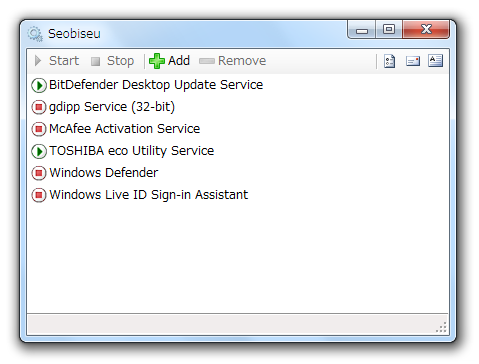Click the text page icon with letter A
This screenshot has height=364, width=479.
[x=435, y=61]
